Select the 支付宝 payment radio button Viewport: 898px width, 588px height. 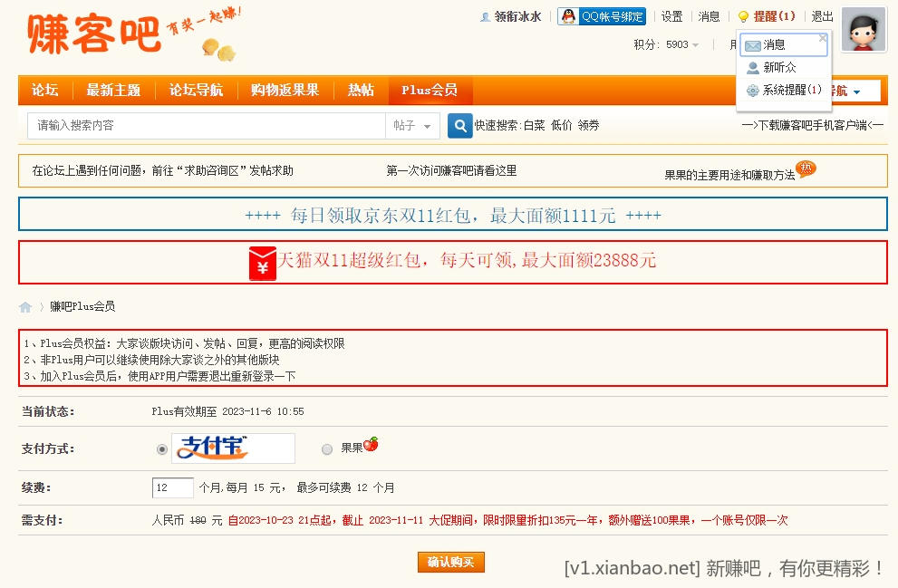(162, 449)
